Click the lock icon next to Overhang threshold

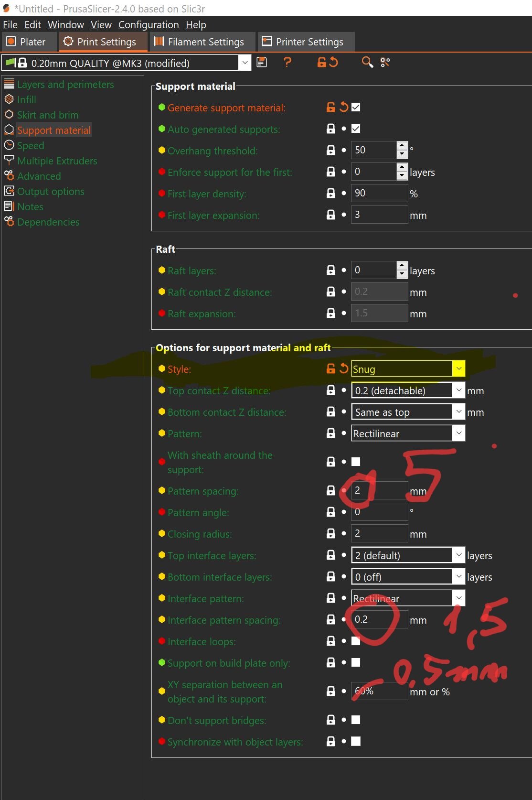(x=331, y=151)
